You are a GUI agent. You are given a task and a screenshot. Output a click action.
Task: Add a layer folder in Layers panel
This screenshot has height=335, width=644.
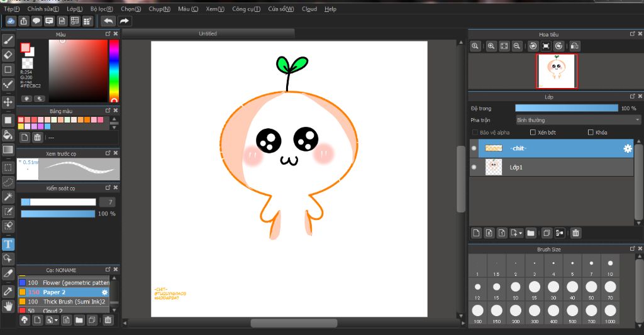(x=531, y=233)
